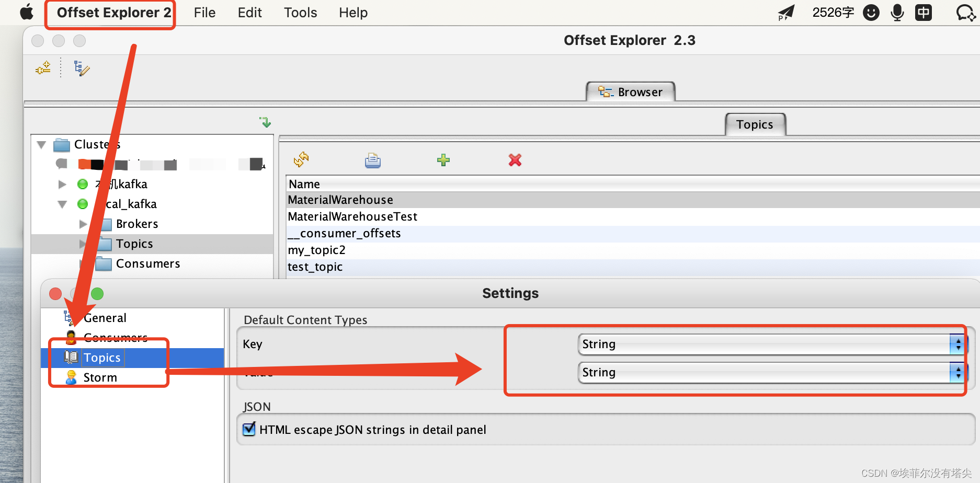Expand the first kafka cluster node
Viewport: 980px width, 483px height.
(x=62, y=184)
